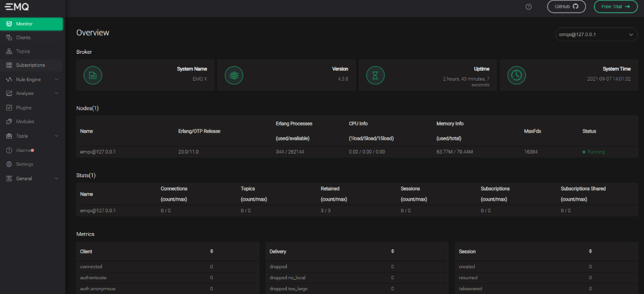The height and width of the screenshot is (294, 644).
Task: Click the Tools toolbox icon
Action: click(9, 135)
